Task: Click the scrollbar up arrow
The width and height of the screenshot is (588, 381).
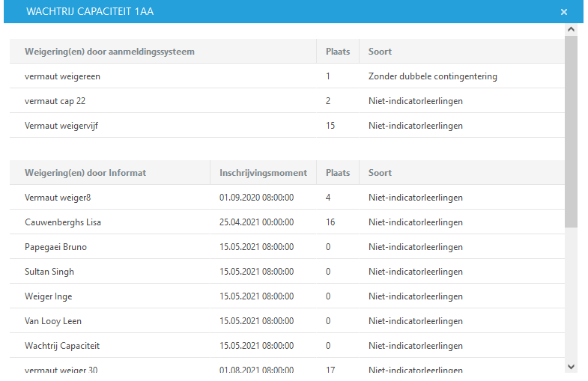Action: click(571, 30)
